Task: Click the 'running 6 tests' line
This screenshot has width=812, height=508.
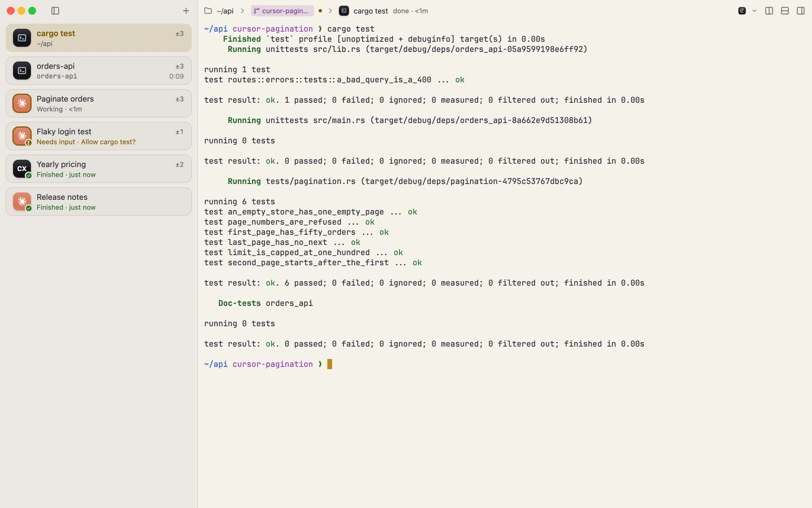Action: [x=240, y=202]
